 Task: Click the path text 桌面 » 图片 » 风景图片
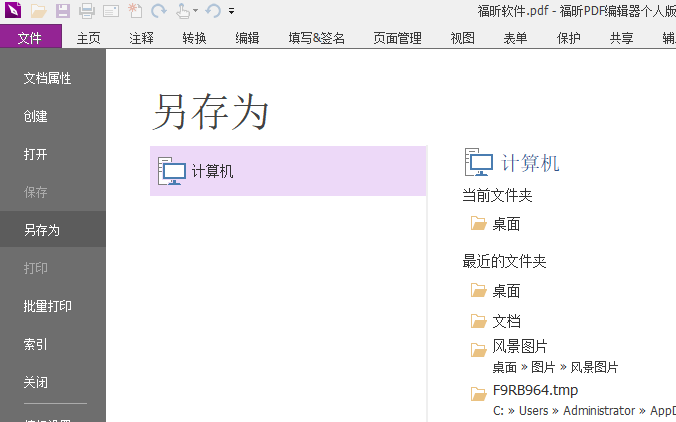pyautogui.click(x=555, y=367)
